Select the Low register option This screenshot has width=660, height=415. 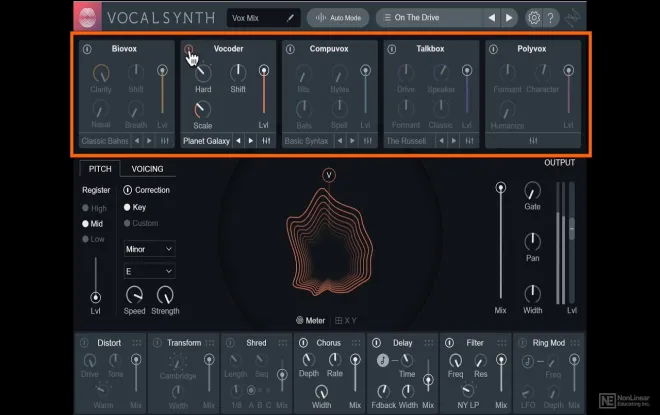93,239
